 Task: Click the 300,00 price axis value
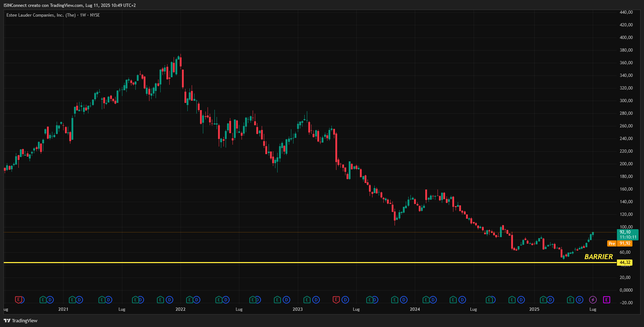[x=626, y=101]
